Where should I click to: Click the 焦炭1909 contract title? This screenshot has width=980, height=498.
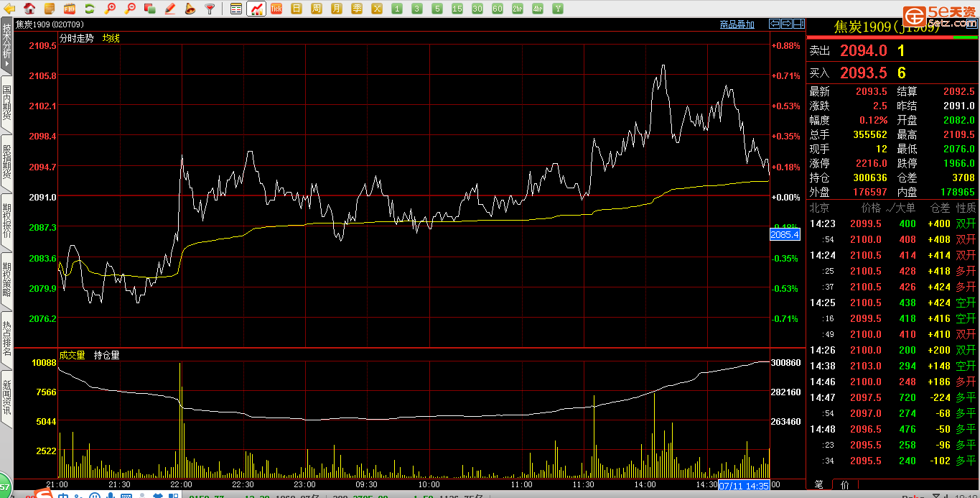point(887,27)
